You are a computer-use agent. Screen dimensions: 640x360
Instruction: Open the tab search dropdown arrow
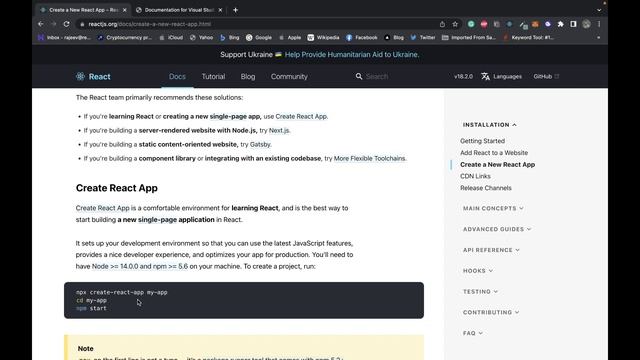[x=599, y=10]
